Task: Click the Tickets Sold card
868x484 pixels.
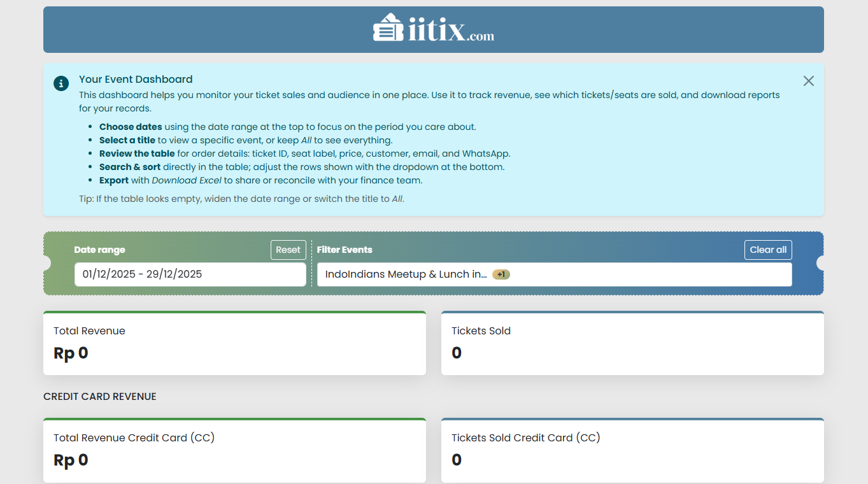Action: click(632, 343)
